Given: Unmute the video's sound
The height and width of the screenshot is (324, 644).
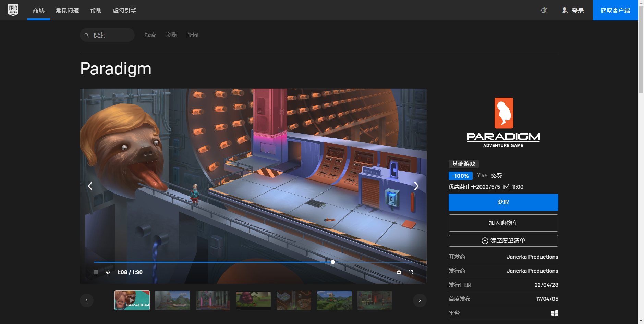Looking at the screenshot, I should coord(108,272).
